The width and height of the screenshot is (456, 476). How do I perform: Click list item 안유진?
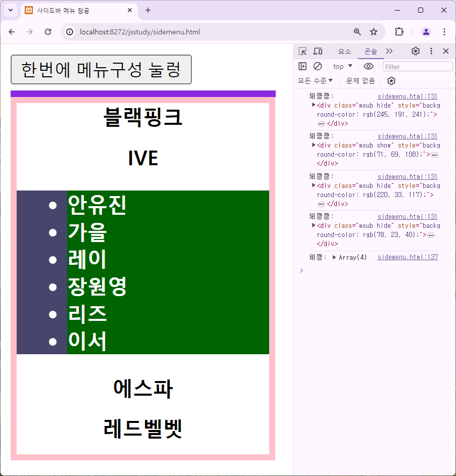tap(97, 205)
